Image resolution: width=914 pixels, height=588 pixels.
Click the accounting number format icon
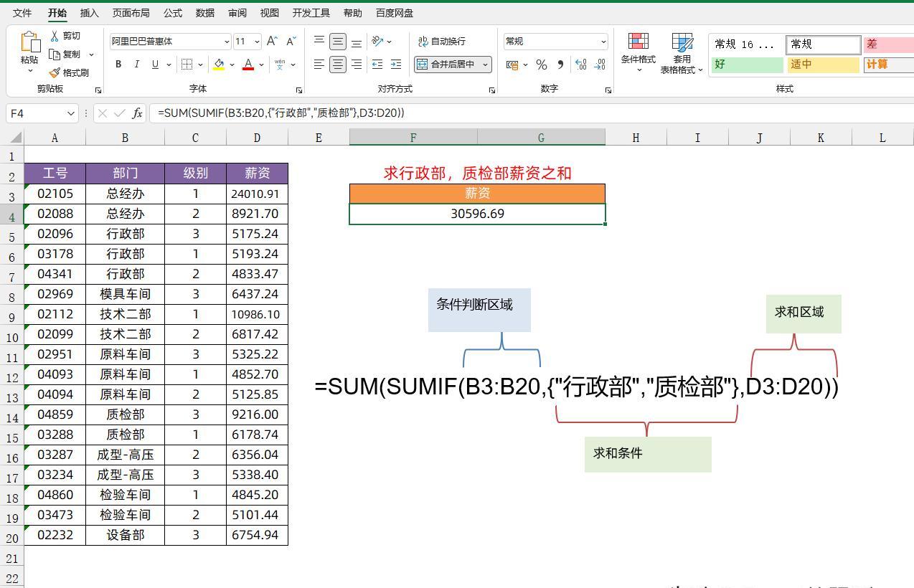[x=512, y=65]
